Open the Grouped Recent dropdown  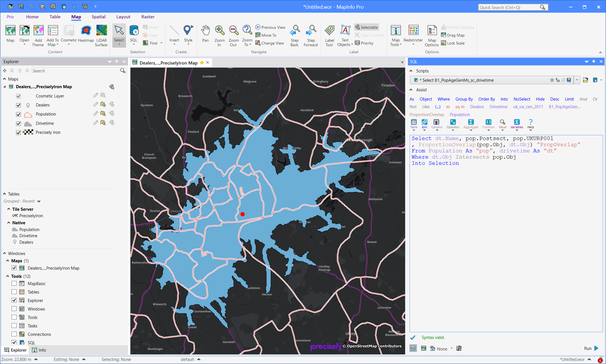(x=39, y=201)
